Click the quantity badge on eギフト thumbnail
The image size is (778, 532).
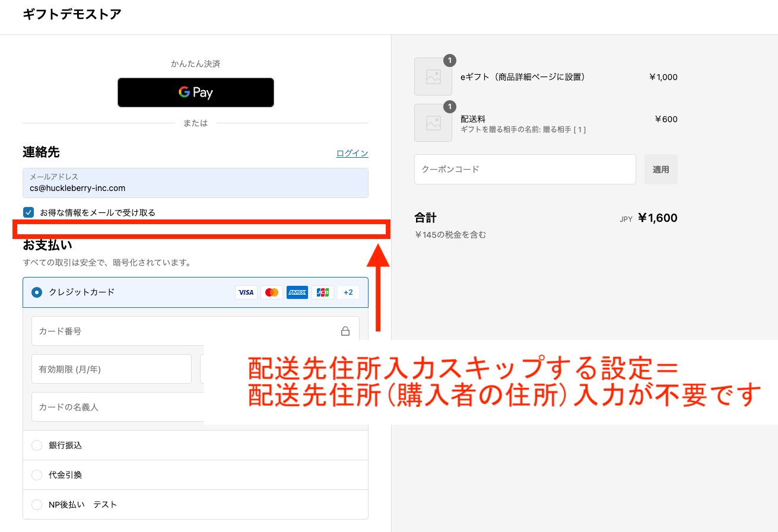[450, 60]
